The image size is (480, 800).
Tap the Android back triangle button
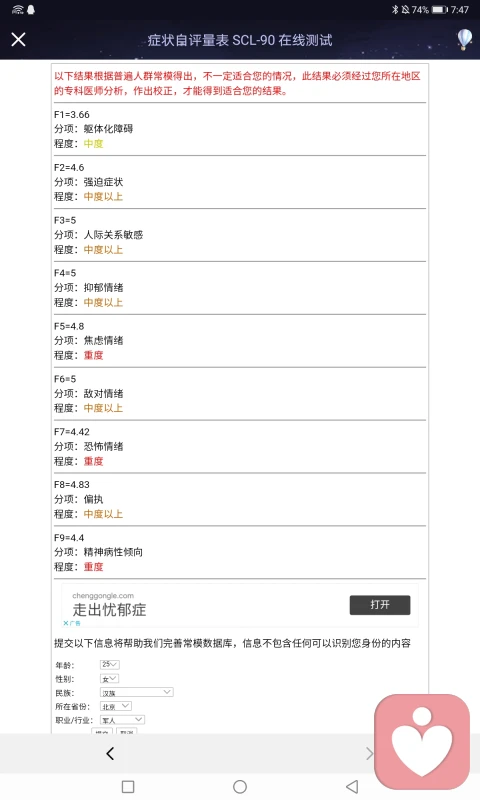[x=352, y=787]
